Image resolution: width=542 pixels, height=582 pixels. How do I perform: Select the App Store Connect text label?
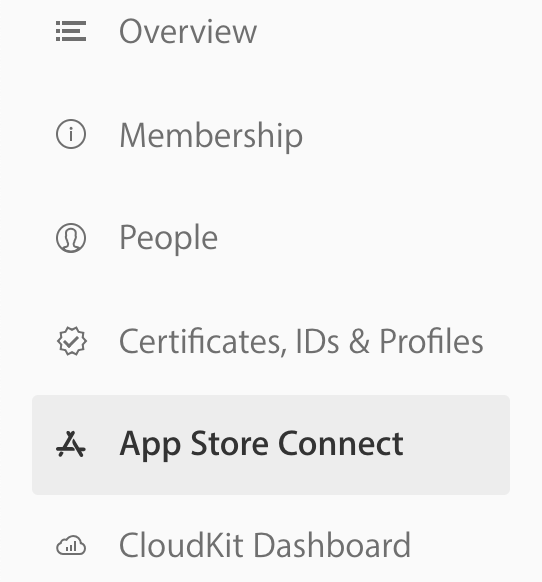pos(261,444)
